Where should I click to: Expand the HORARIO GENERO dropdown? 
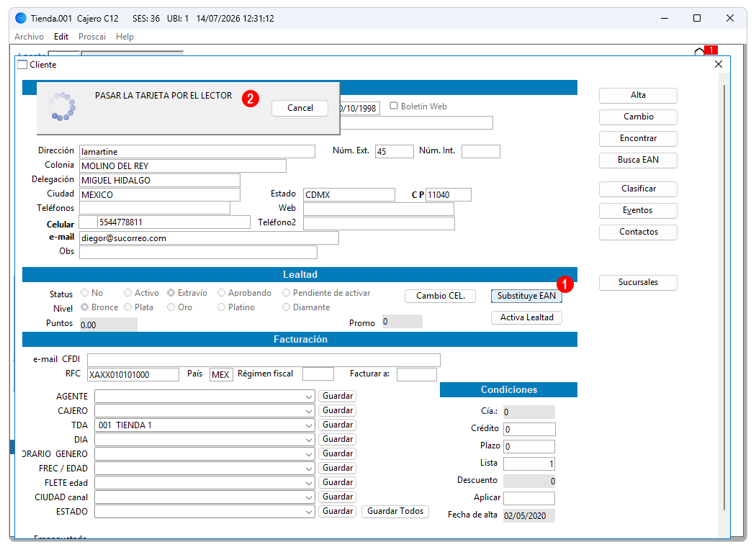(309, 454)
